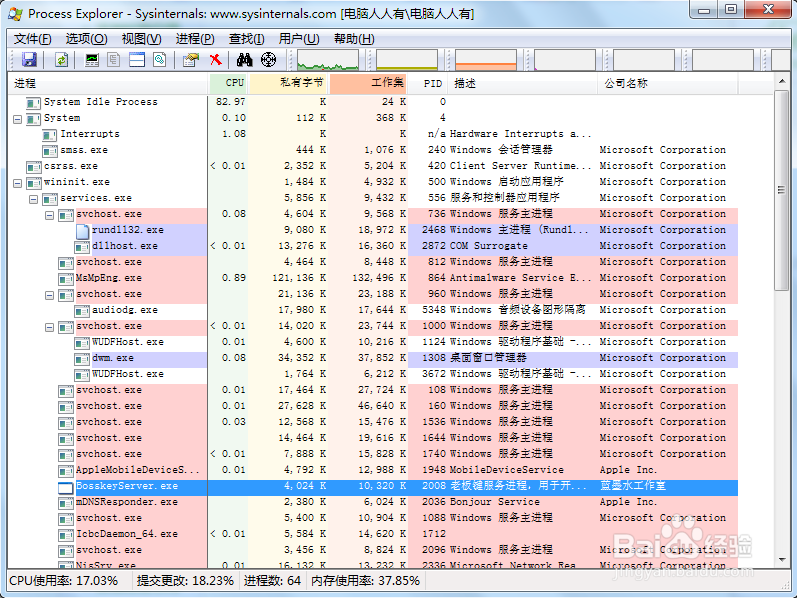Click the 内存使用率 37.85% status entry
The image size is (797, 598).
pyautogui.click(x=365, y=581)
